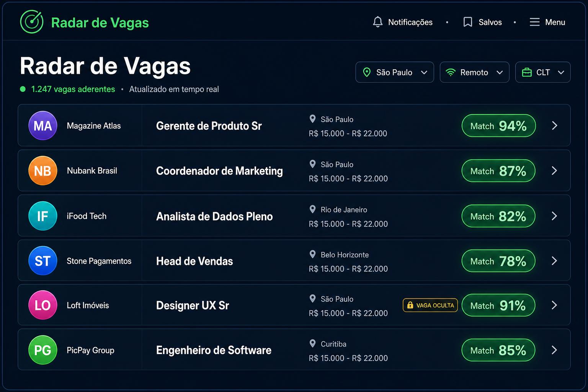The image size is (588, 392).
Task: Click the wifi icon in Remoto filter
Action: coord(451,72)
